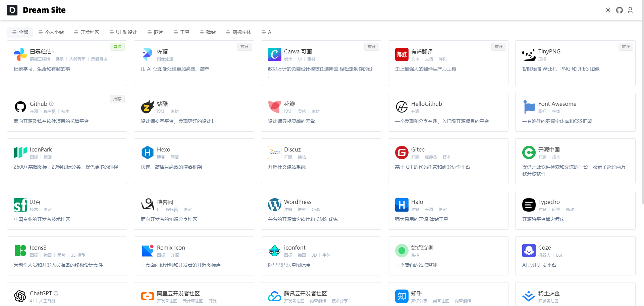This screenshot has height=306, width=644.
Task: Open the 图标字体 tab
Action: pos(238,32)
